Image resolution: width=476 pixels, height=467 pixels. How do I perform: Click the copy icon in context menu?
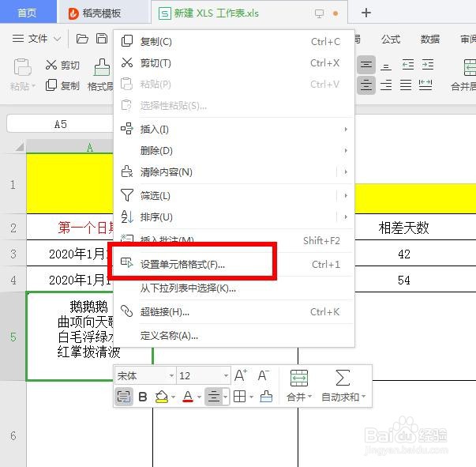pyautogui.click(x=127, y=41)
